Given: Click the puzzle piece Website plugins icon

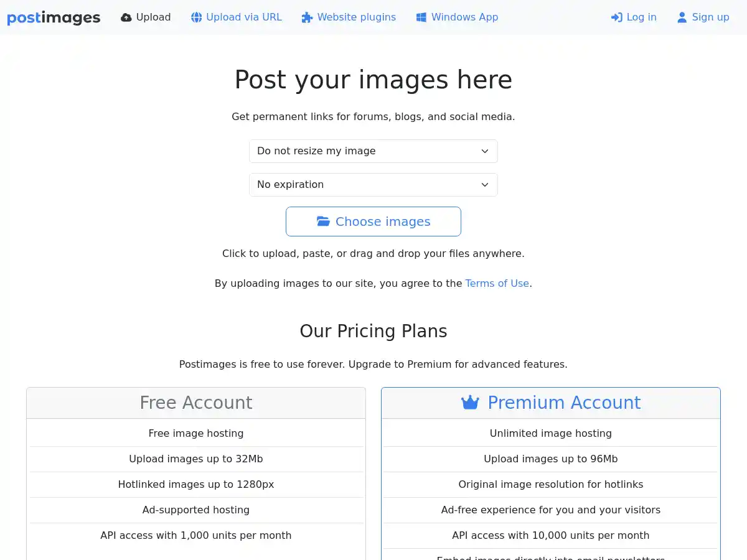Looking at the screenshot, I should [307, 17].
